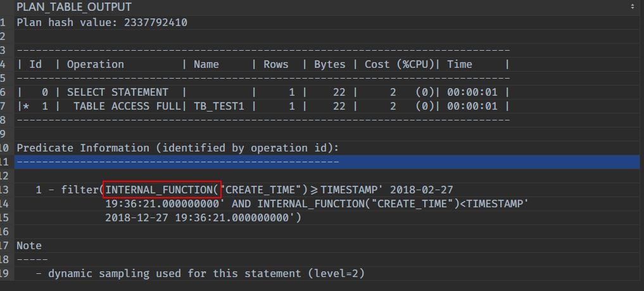Click the PLAN_TABLE_OUTPUT column header
Image resolution: width=644 pixels, height=291 pixels.
(x=327, y=7)
